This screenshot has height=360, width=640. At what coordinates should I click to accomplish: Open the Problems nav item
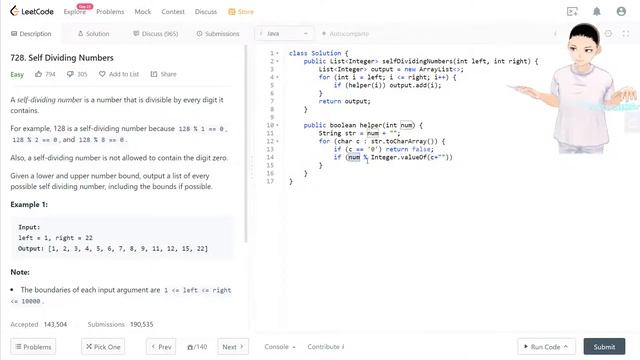110,12
